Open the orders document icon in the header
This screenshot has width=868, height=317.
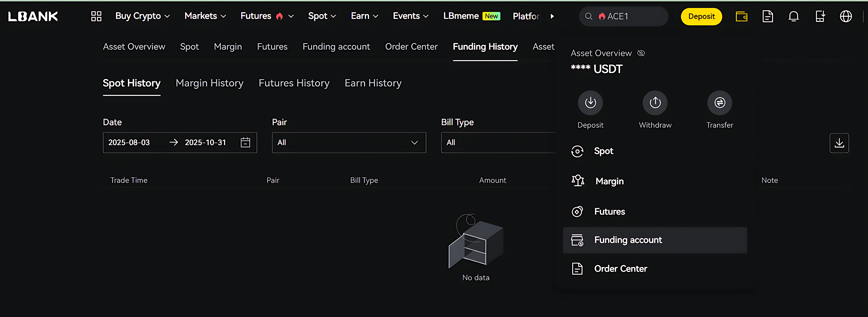(x=768, y=16)
